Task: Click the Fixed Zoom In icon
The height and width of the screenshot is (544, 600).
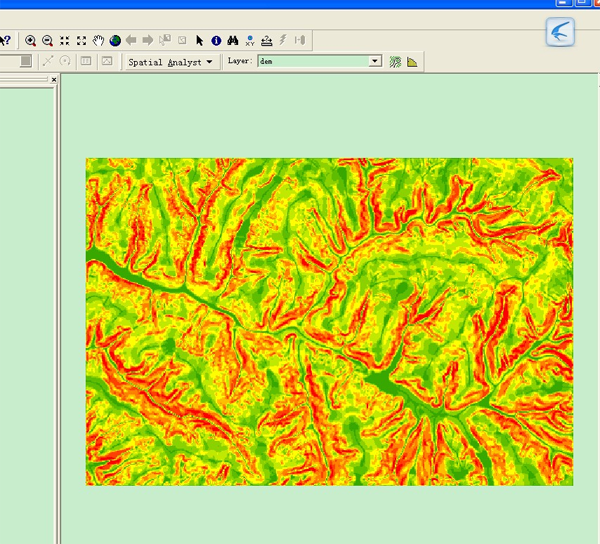Action: pos(65,41)
